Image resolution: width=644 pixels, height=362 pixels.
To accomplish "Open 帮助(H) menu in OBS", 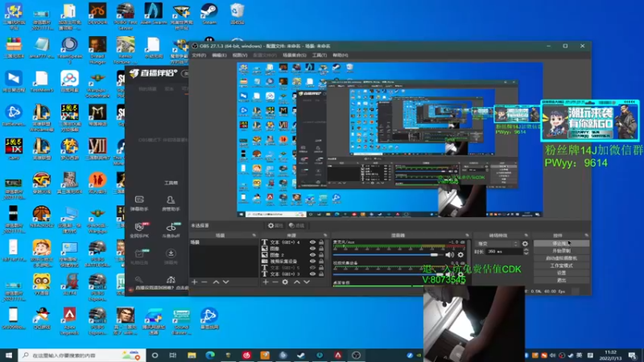I will point(340,55).
